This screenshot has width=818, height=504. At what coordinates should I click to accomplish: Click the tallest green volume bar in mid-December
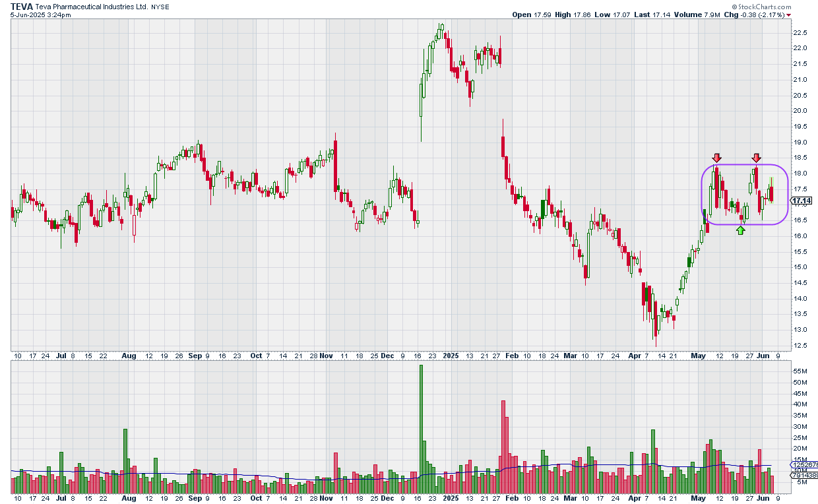point(421,429)
